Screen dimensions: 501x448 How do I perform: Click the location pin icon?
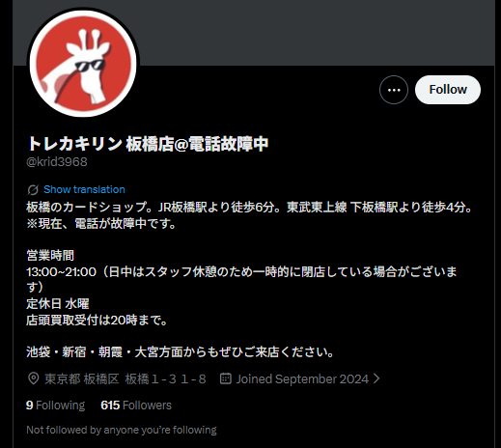click(x=34, y=378)
